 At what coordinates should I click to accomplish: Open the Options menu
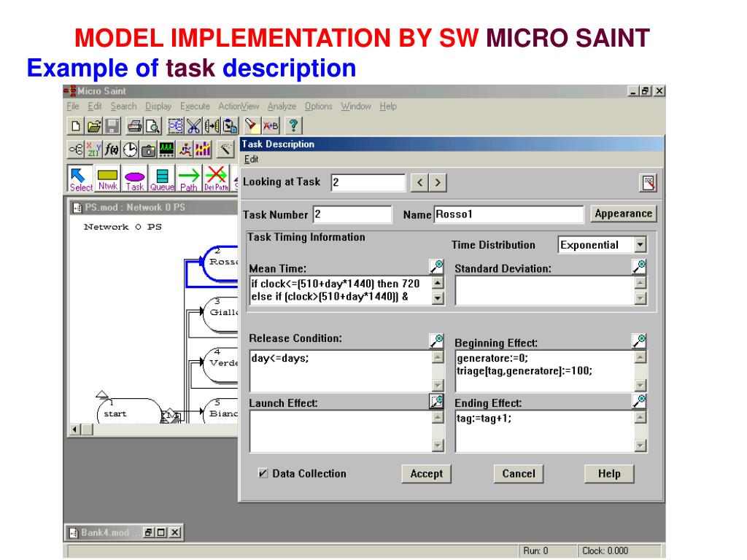point(319,106)
